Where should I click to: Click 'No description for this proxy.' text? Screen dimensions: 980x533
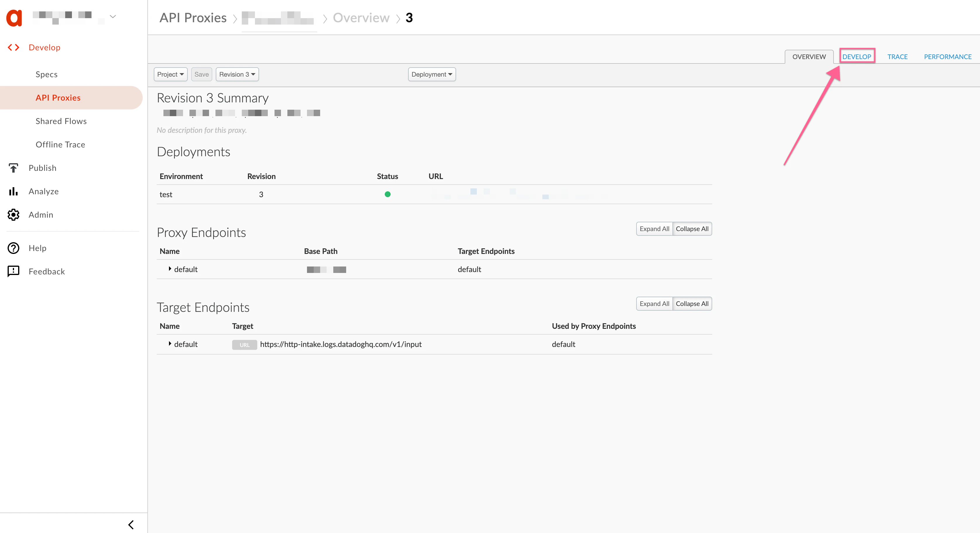[x=202, y=130]
